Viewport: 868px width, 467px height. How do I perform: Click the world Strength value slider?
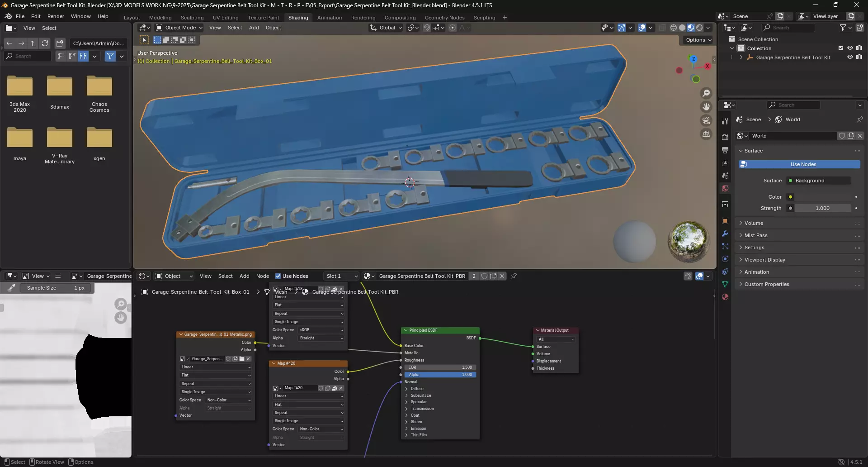tap(822, 208)
